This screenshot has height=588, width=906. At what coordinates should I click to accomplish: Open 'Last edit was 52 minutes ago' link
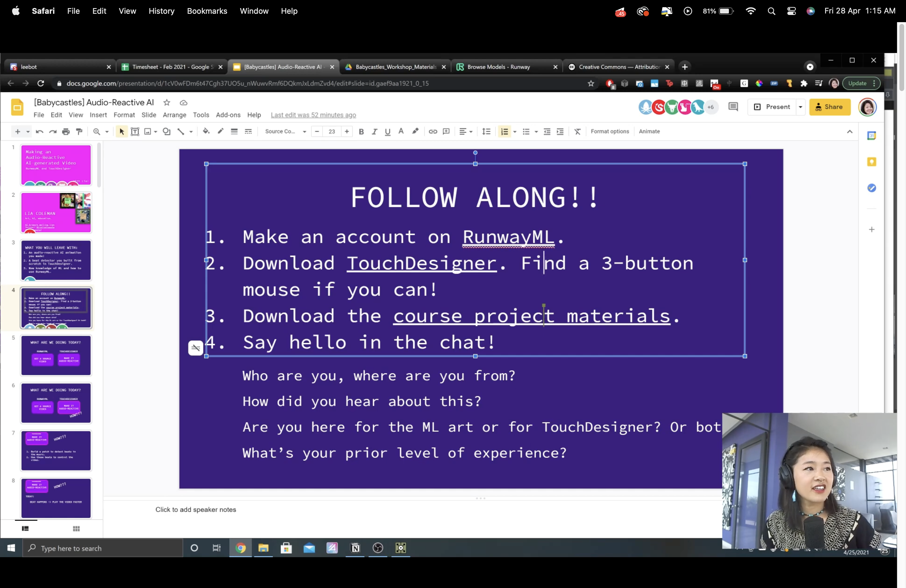click(313, 115)
